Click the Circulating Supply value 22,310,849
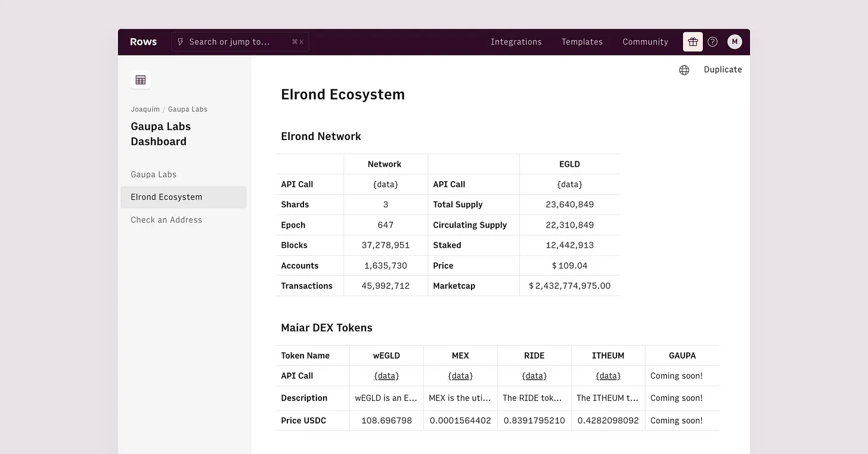Viewport: 868px width, 454px height. pyautogui.click(x=570, y=225)
